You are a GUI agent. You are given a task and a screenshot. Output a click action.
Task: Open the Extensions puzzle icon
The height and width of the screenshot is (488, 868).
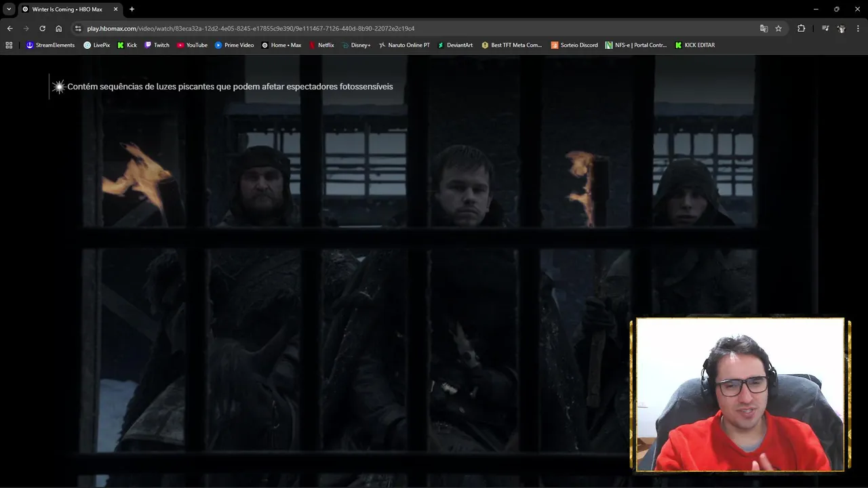801,28
